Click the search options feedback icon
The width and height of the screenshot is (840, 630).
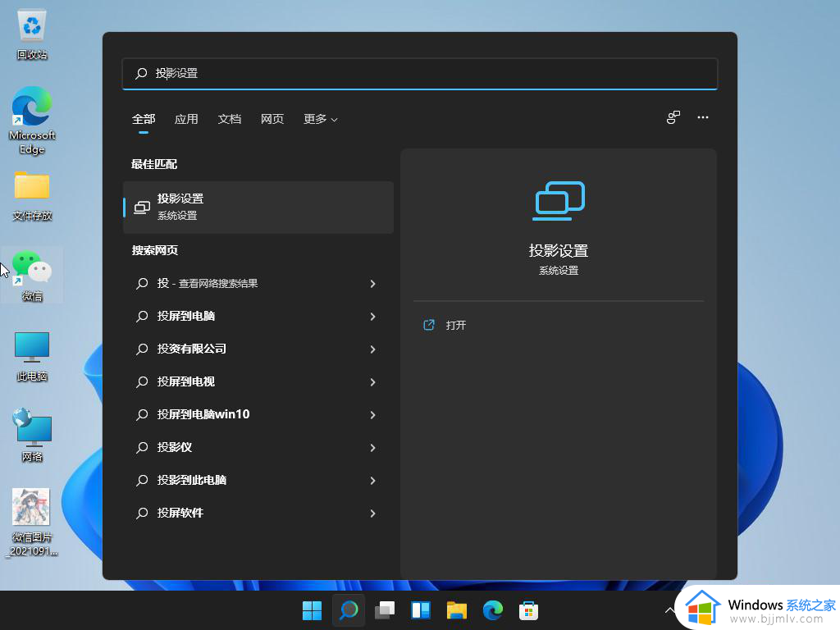click(x=673, y=117)
